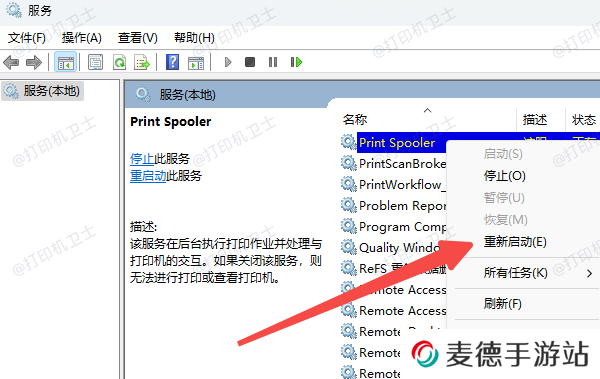Click the Start Service play icon
Viewport: 600px width, 379px height.
point(228,62)
